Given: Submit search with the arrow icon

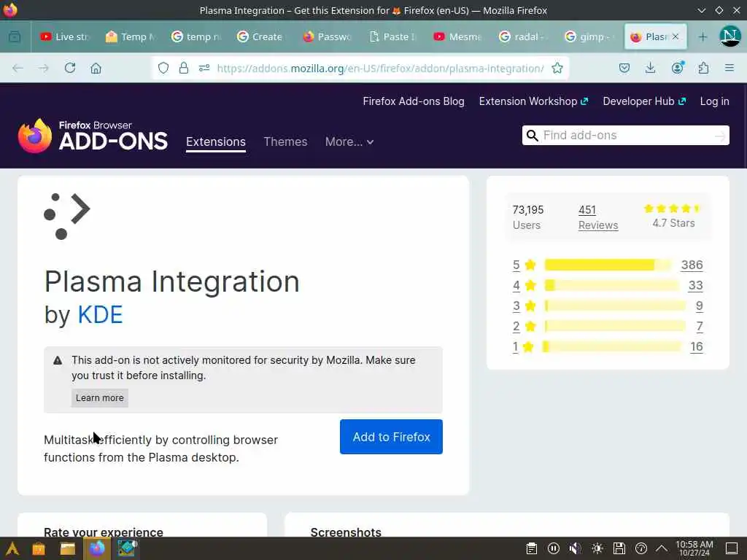Looking at the screenshot, I should [720, 136].
